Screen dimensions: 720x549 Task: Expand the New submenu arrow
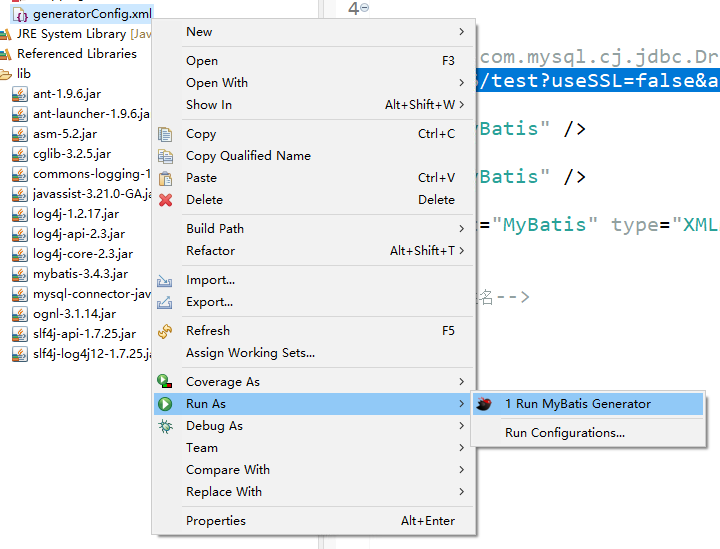tap(461, 32)
